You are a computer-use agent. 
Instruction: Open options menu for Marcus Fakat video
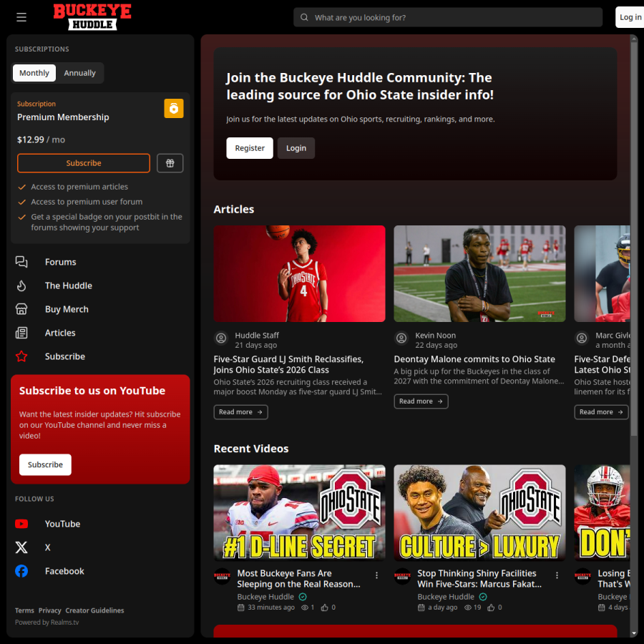[557, 575]
